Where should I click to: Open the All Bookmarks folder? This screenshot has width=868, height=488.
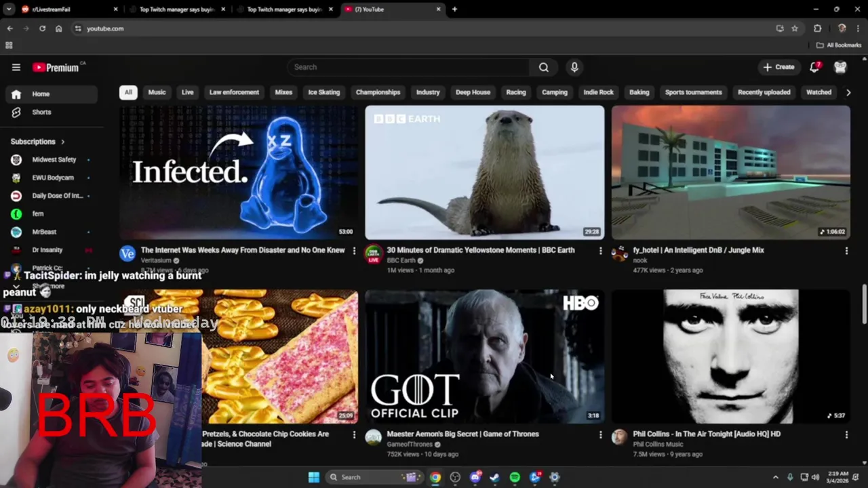pyautogui.click(x=839, y=45)
